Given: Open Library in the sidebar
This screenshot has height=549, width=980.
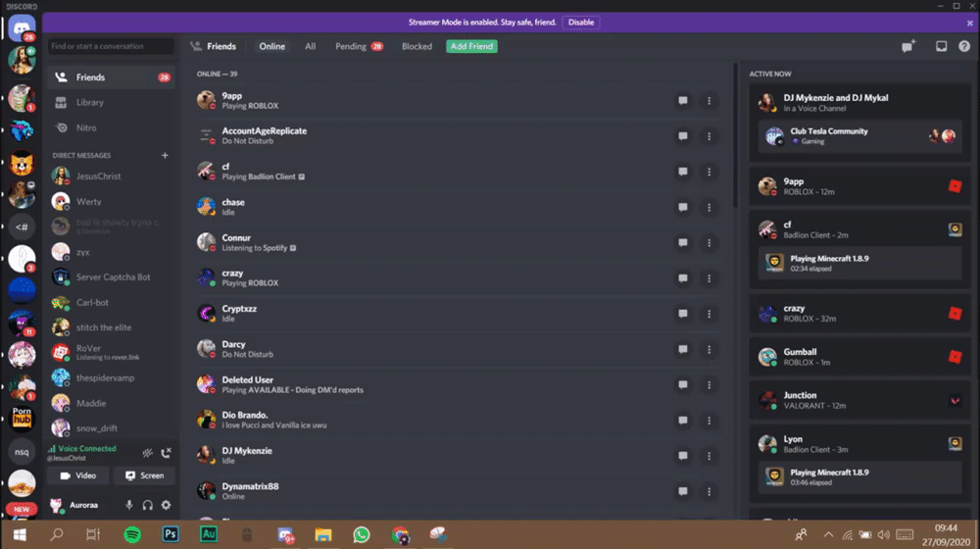Looking at the screenshot, I should click(x=112, y=103).
